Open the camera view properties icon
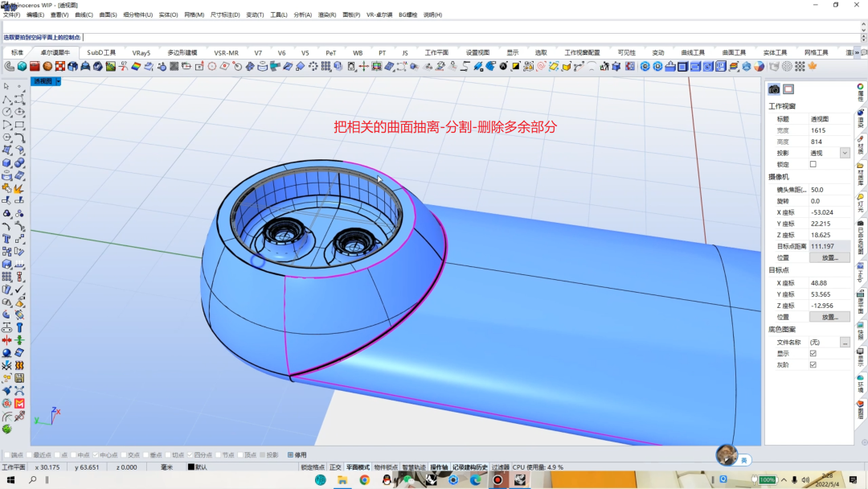This screenshot has width=868, height=489. pos(774,89)
